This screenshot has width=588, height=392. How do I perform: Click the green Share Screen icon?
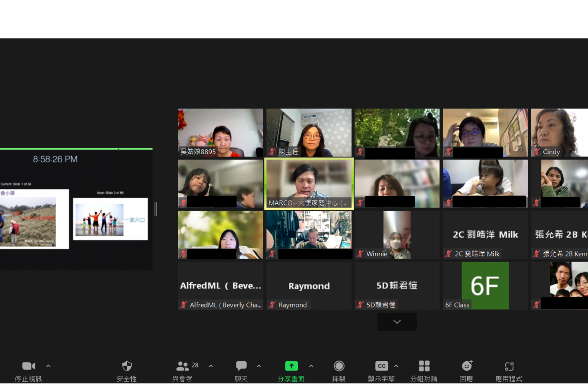291,366
